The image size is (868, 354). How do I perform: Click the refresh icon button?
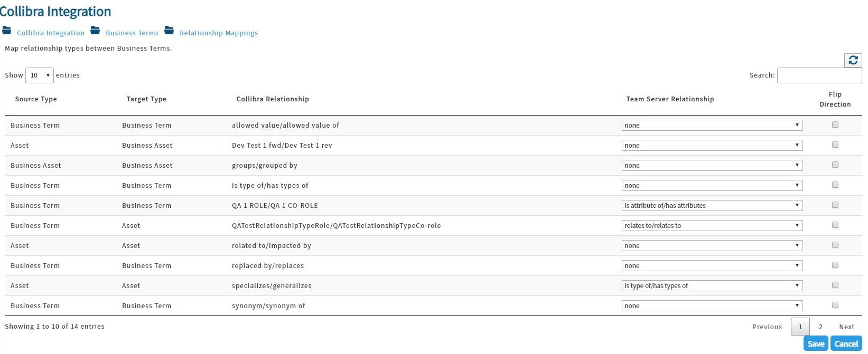click(x=853, y=60)
